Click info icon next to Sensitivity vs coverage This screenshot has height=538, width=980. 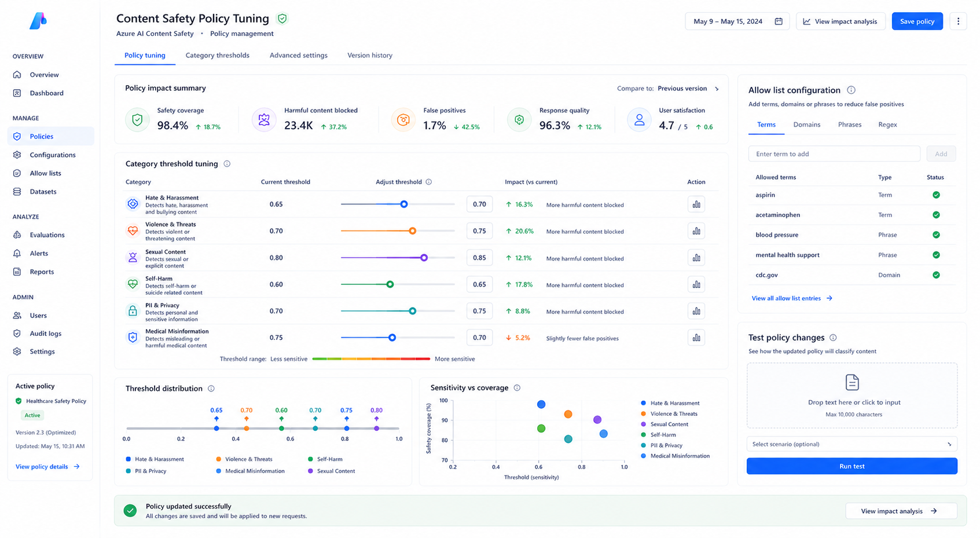point(517,388)
